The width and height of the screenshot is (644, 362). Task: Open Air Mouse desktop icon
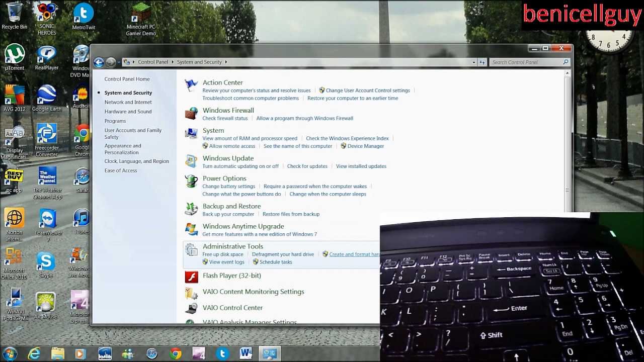coord(46,306)
